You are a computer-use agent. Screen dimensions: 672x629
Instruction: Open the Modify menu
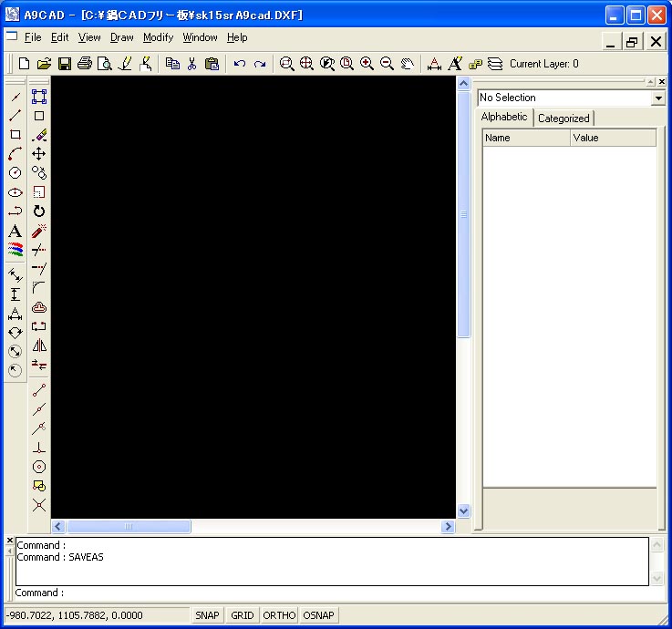pos(158,37)
